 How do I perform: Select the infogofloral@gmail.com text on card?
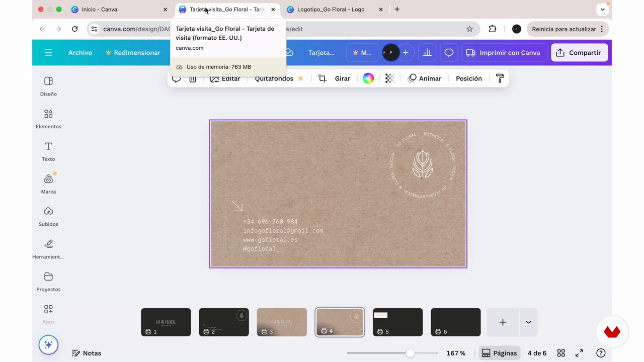point(283,231)
